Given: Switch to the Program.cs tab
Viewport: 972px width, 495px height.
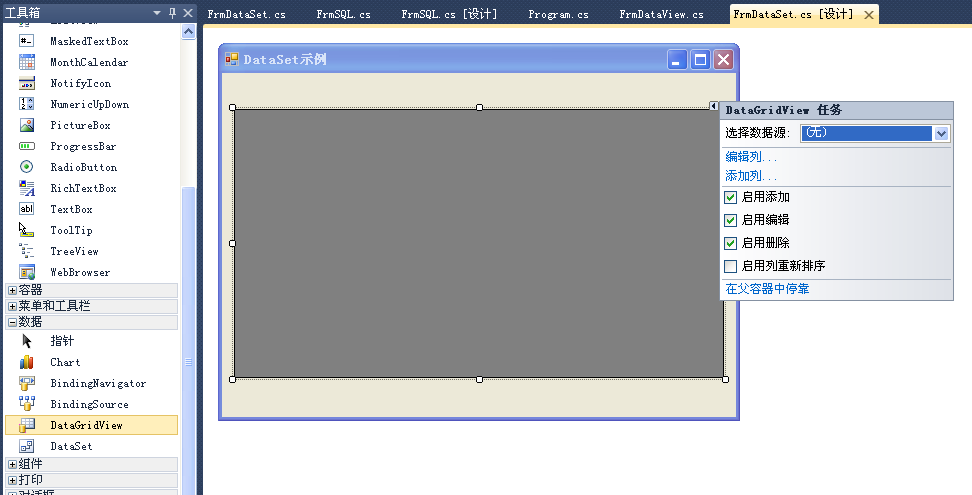Looking at the screenshot, I should 558,15.
